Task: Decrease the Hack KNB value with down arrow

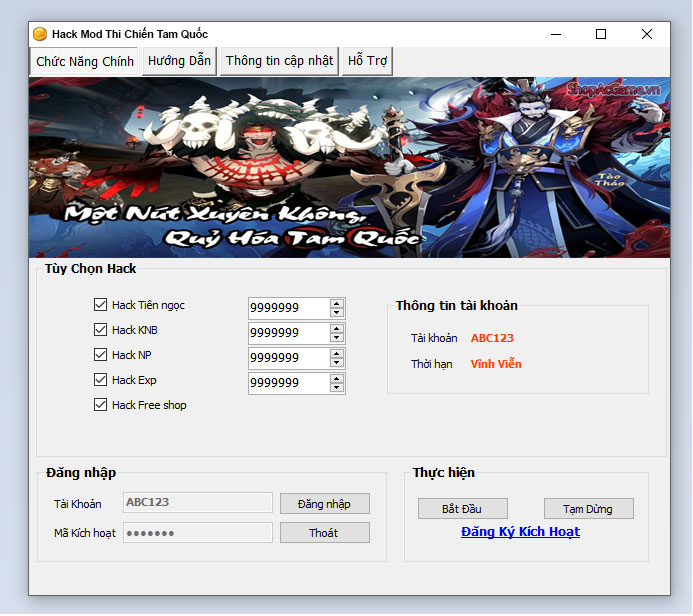Action: (336, 338)
